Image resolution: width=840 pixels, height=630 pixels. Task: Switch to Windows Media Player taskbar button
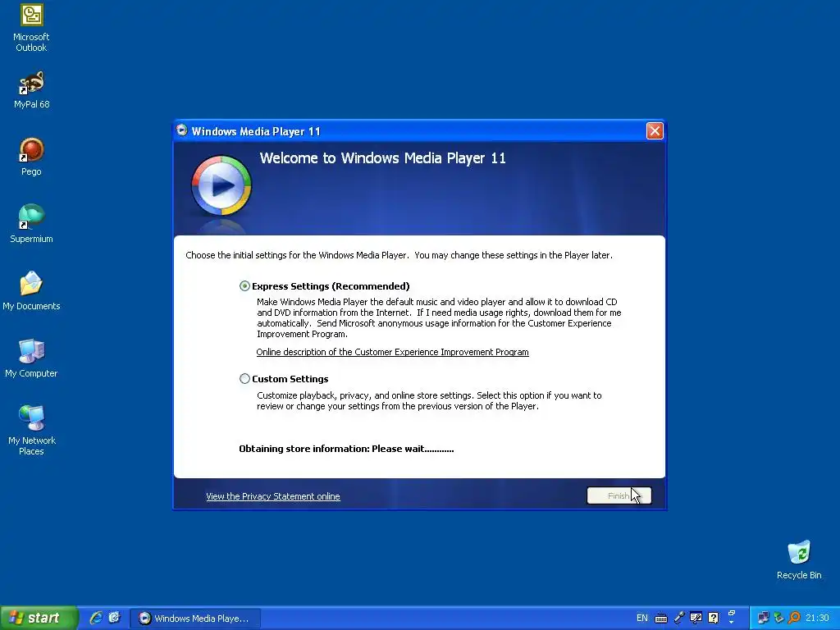[195, 619]
